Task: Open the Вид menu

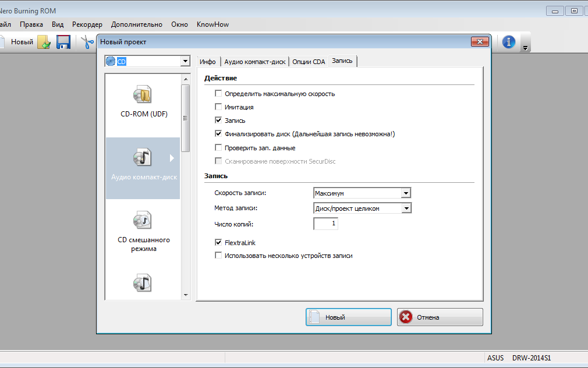Action: (58, 24)
